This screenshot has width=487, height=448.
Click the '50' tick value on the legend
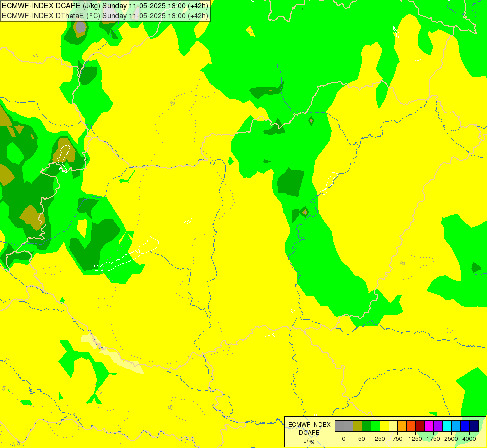(362, 439)
